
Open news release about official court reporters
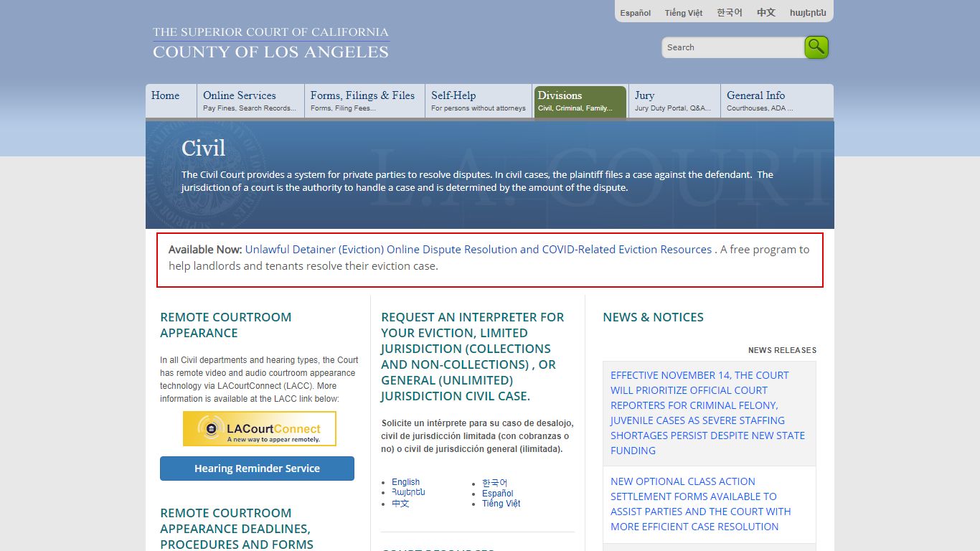click(709, 413)
